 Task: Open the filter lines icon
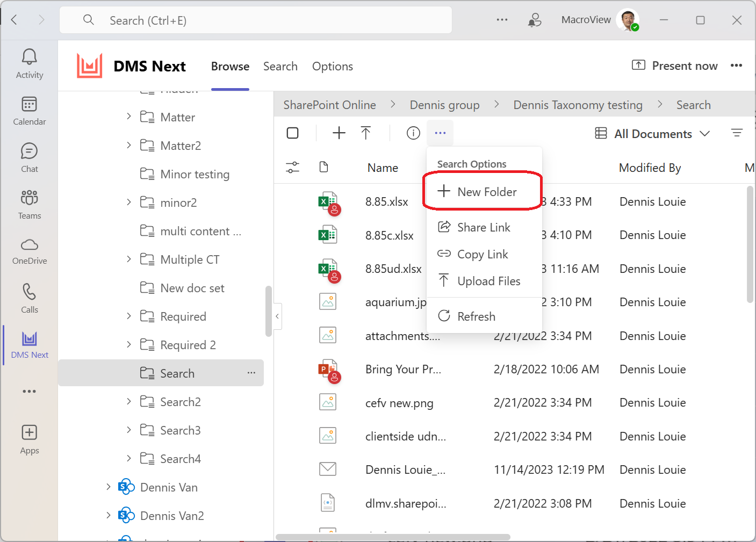[737, 133]
